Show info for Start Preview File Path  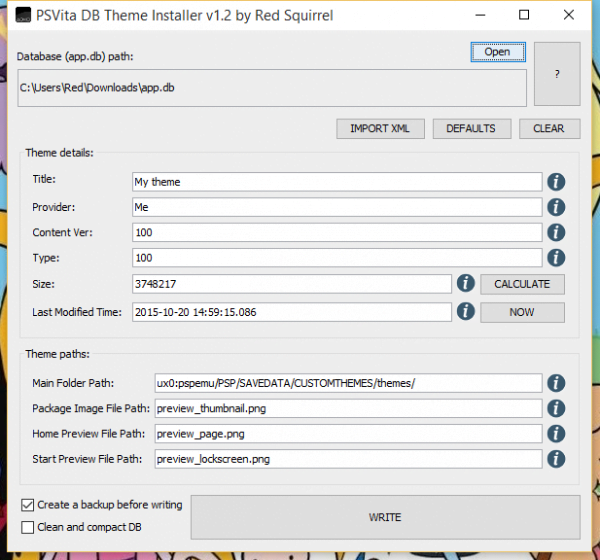pyautogui.click(x=556, y=459)
